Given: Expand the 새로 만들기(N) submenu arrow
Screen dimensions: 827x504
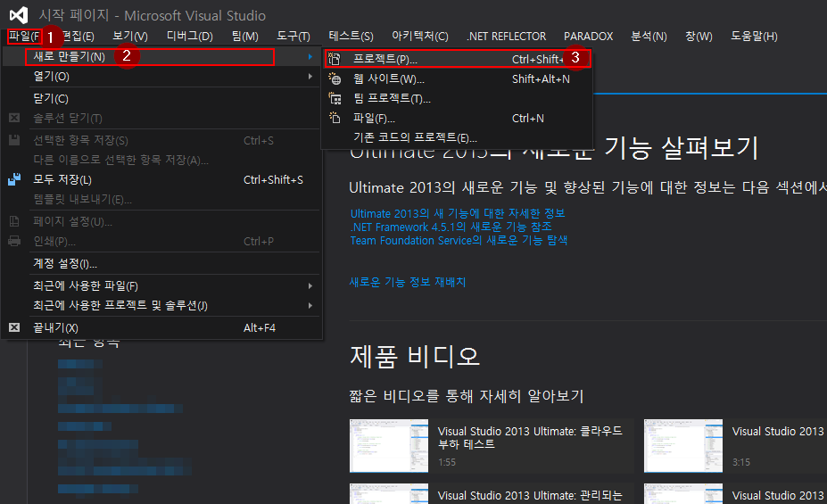Looking at the screenshot, I should [x=310, y=56].
